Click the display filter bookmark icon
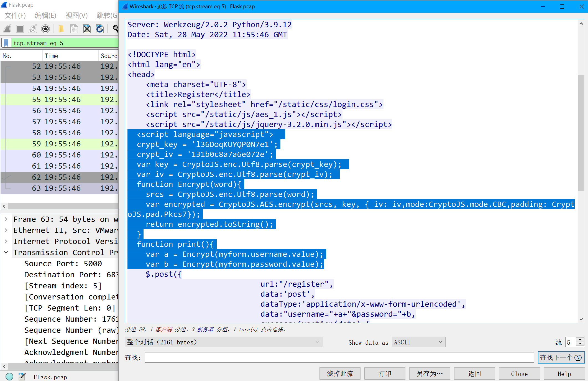This screenshot has width=588, height=381. tap(6, 43)
